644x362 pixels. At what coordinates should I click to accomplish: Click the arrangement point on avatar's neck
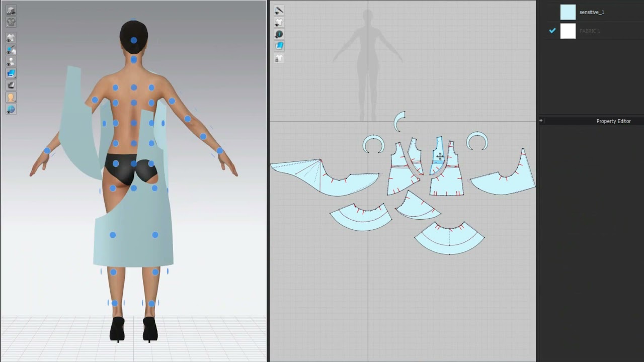pyautogui.click(x=133, y=59)
